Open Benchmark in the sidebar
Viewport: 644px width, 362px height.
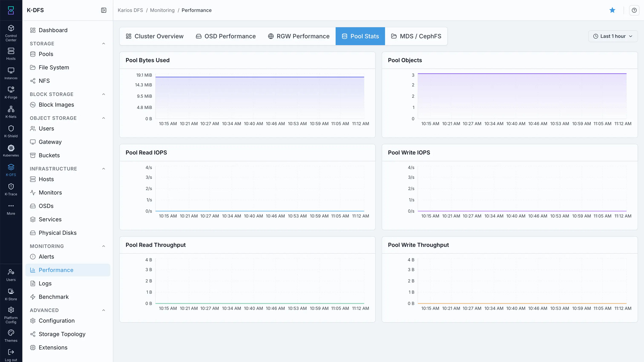click(x=68, y=297)
